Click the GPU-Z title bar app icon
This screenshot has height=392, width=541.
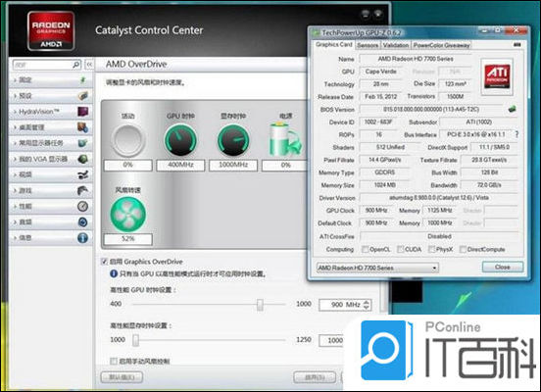[316, 32]
